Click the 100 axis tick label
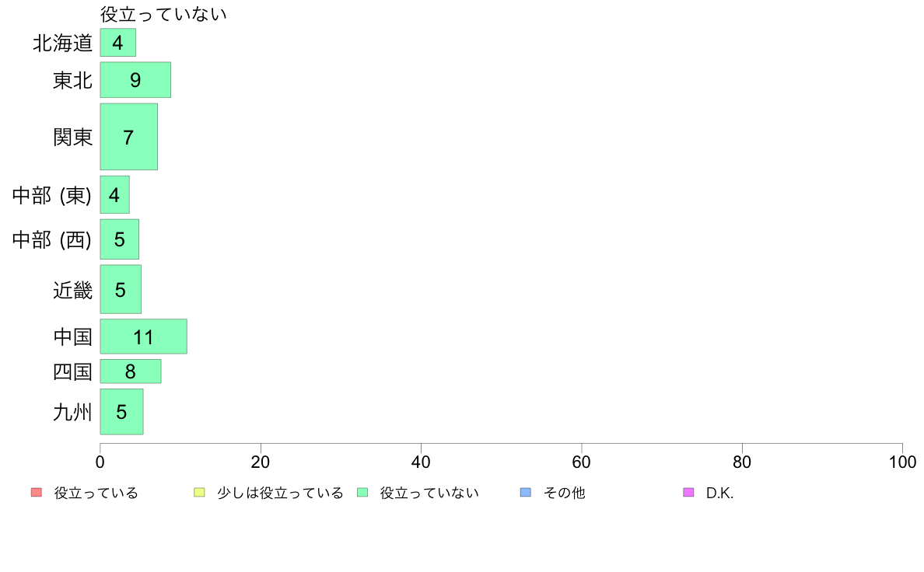 902,462
